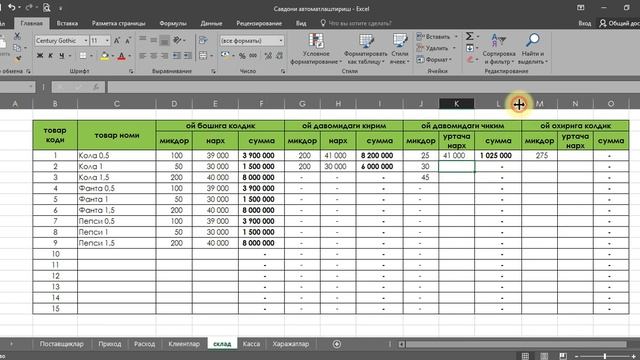Screen dimensions: 640x360
Task: Toggle center horizontal alignment
Action: 153,56
